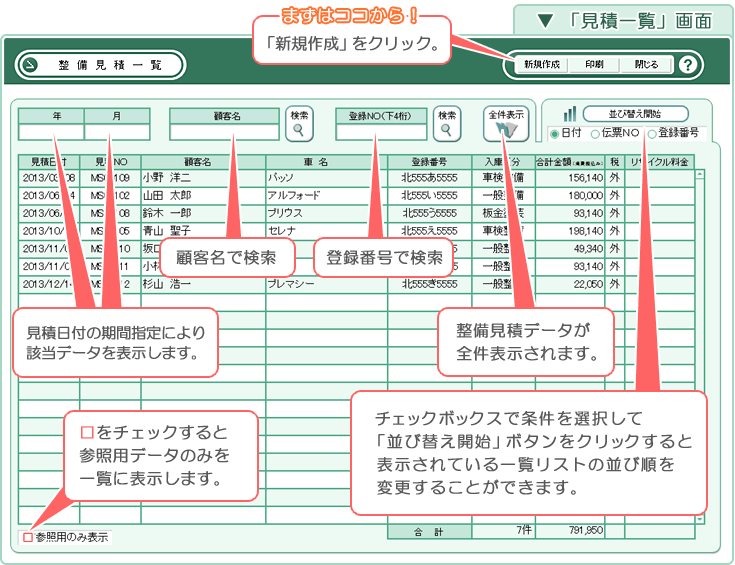This screenshot has height=565, width=735.
Task: Click the 顧客名 input field
Action: pyautogui.click(x=225, y=132)
